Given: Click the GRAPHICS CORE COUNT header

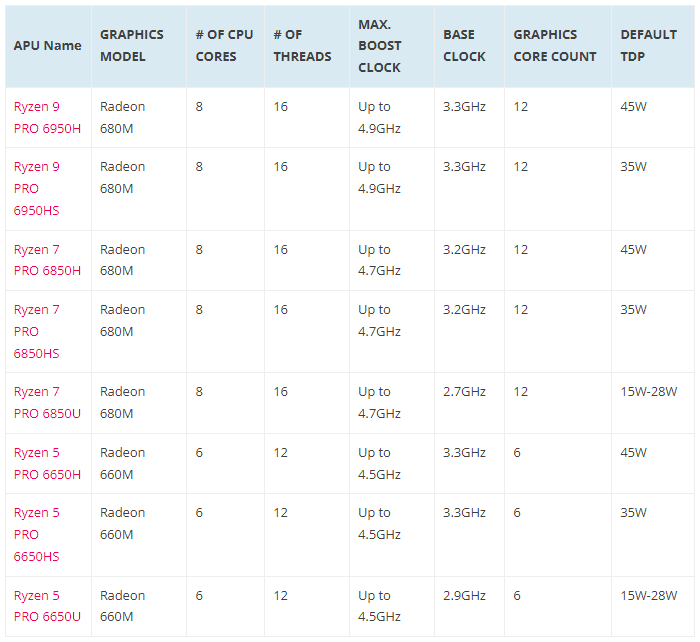Looking at the screenshot, I should coord(555,46).
